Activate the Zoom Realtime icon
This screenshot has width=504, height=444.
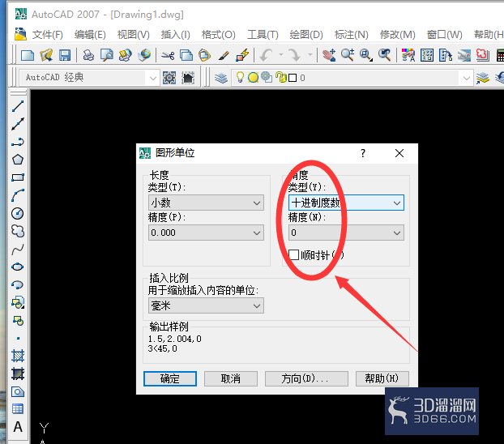[348, 55]
